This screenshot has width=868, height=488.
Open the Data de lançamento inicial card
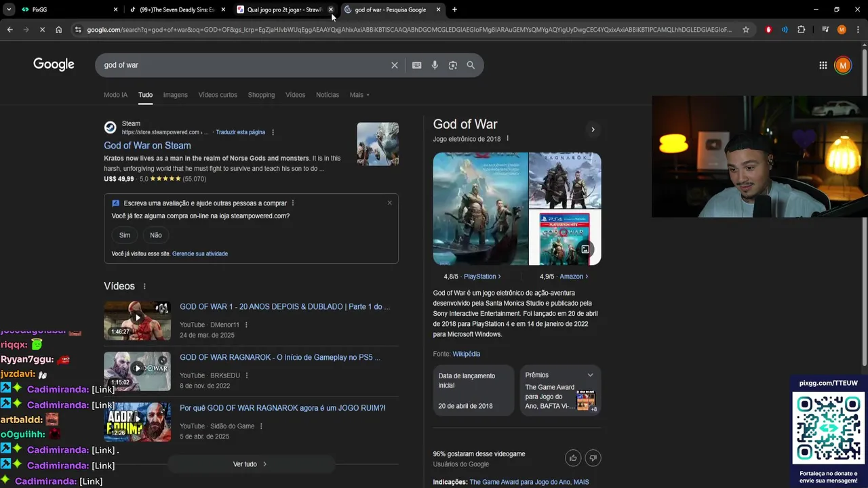click(473, 390)
